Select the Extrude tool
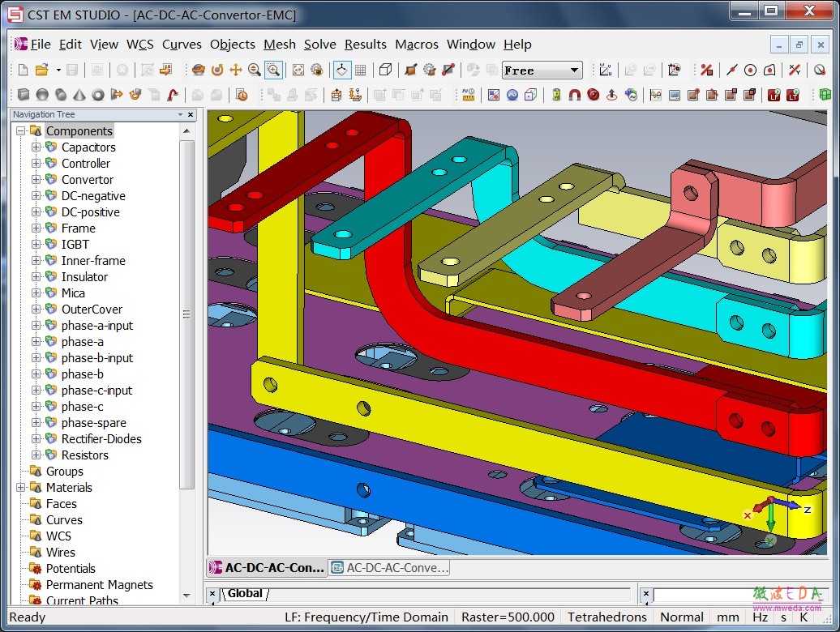Image resolution: width=840 pixels, height=632 pixels. (116, 95)
